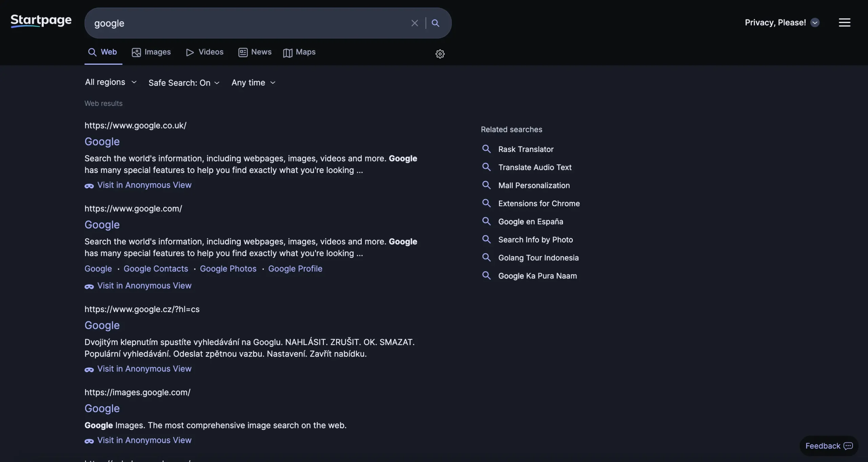Open Google title of google.cz result

click(x=102, y=325)
